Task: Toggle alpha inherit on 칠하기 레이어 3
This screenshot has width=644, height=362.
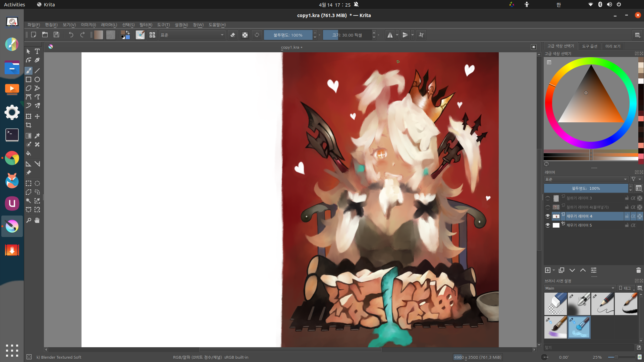Action: click(x=633, y=198)
